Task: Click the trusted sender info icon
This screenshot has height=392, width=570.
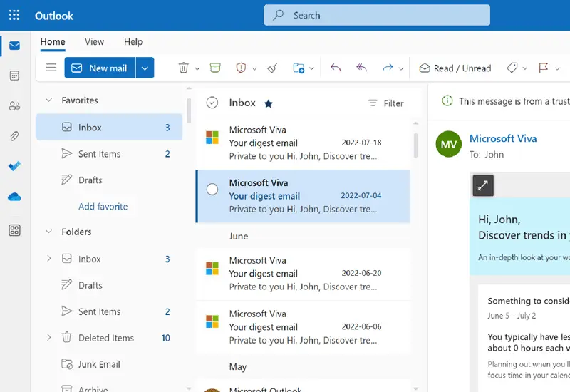Action: tap(447, 100)
